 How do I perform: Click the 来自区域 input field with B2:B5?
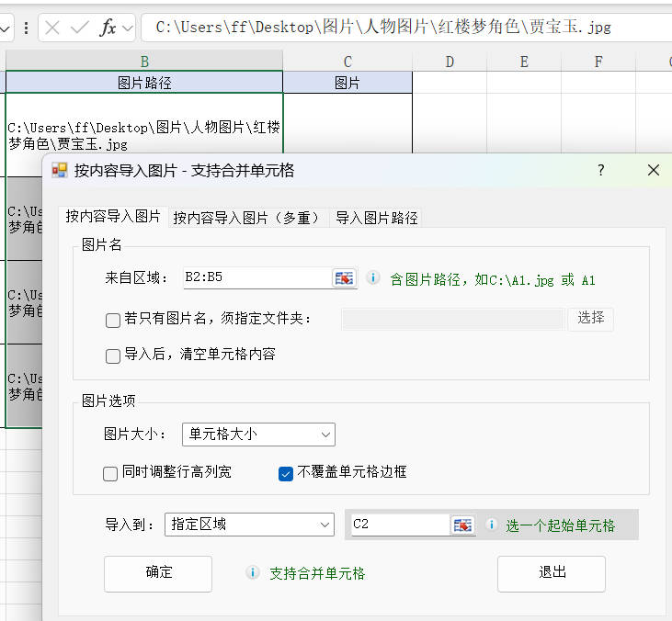[x=256, y=278]
